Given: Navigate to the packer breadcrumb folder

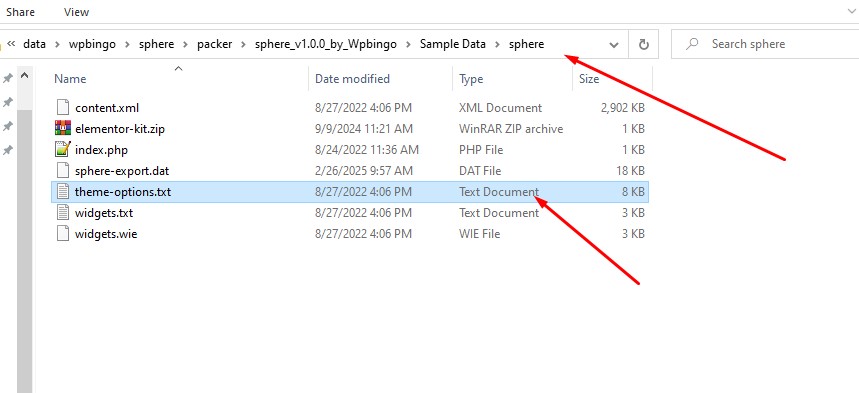Looking at the screenshot, I should pos(215,44).
